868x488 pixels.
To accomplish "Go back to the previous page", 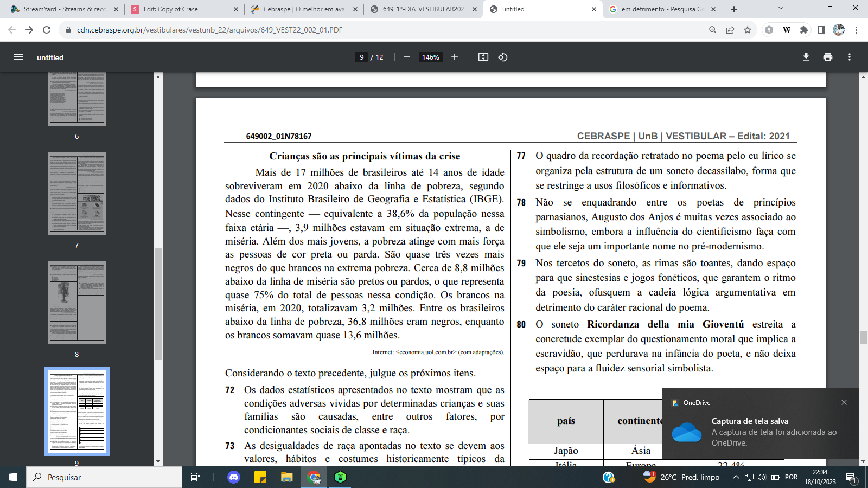I will coord(12,30).
